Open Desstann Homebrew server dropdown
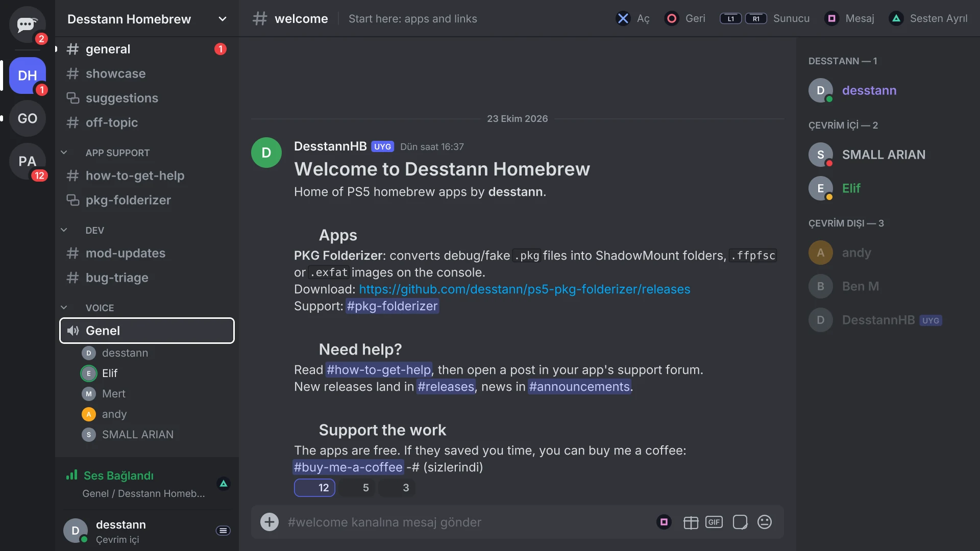980x551 pixels. pos(147,19)
